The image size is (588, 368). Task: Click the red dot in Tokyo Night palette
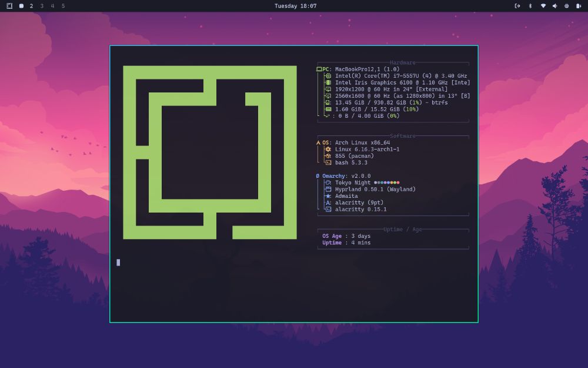point(398,183)
